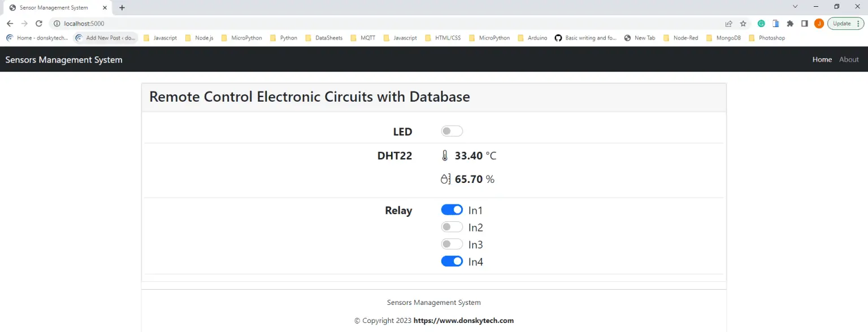
Task: Click the thermometer icon beside the temperature reading
Action: point(446,155)
